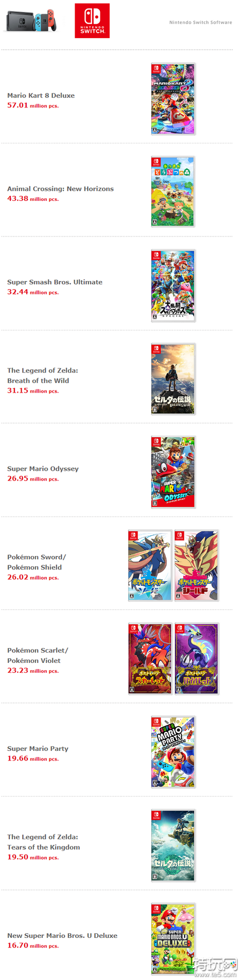Click Tears of the Kingdom cover art
This screenshot has width=241, height=980.
pos(173,846)
